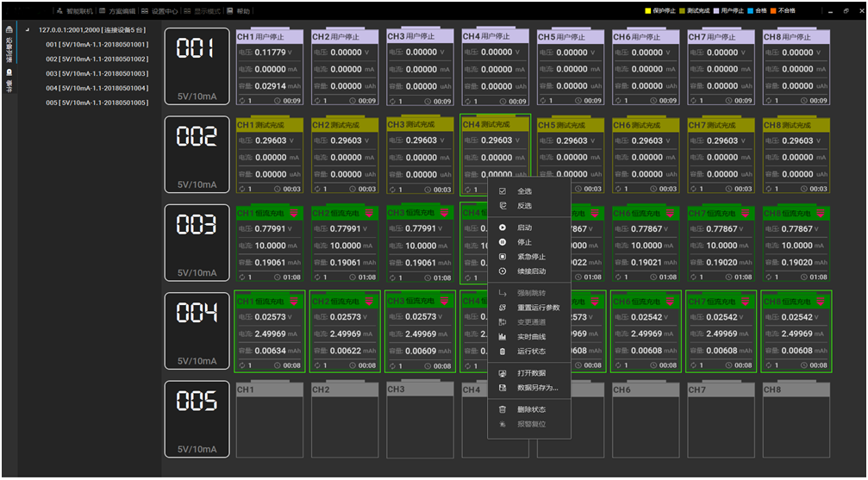Image resolution: width=868 pixels, height=480 pixels.
Task: Click the heart icon on 003 CH1 header
Action: (295, 213)
